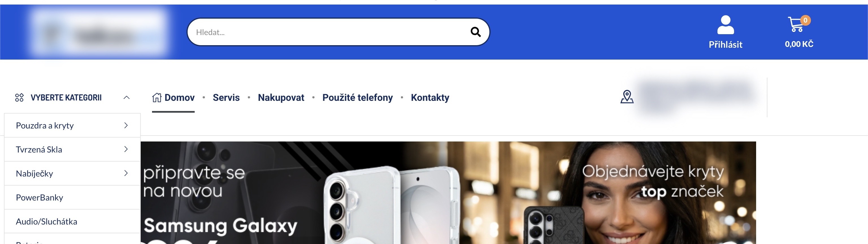
Task: Click the Přihlásit login link
Action: (726, 45)
